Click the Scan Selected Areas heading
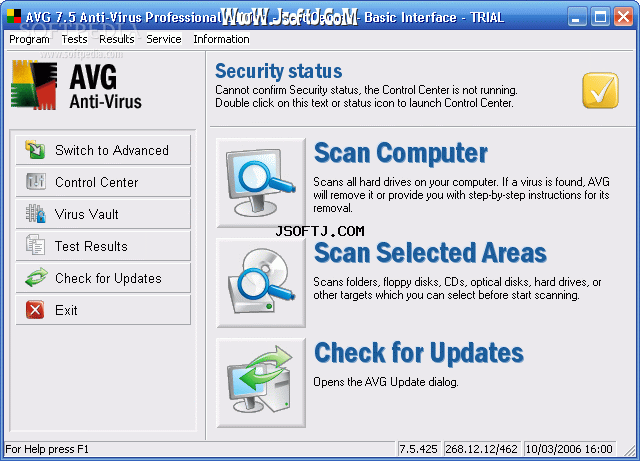This screenshot has width=640, height=461. click(430, 252)
